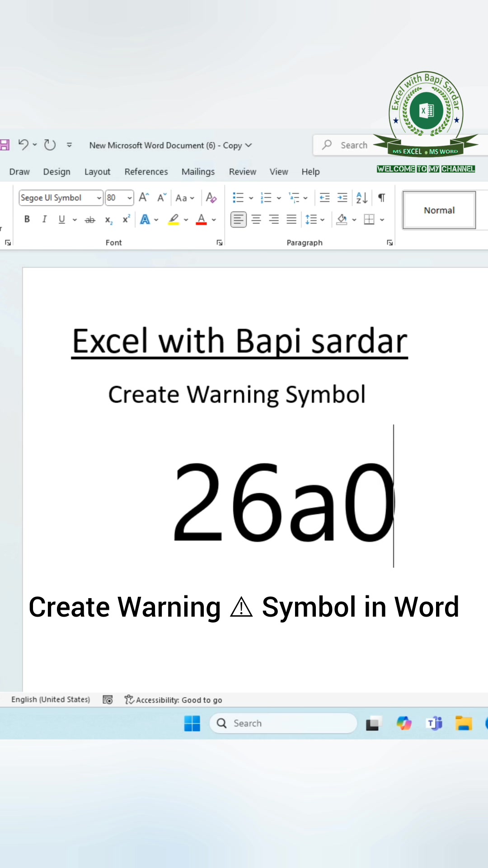
Task: Click English (United States) language status
Action: pos(51,699)
